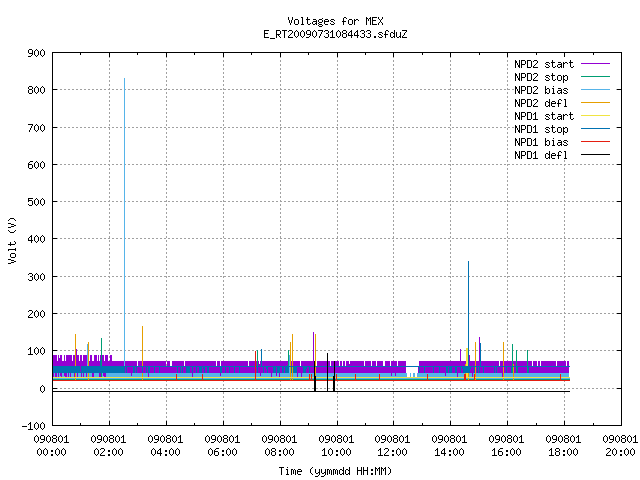Pick the purple NPD2 start legend line
The image size is (640, 480).
[x=595, y=64]
